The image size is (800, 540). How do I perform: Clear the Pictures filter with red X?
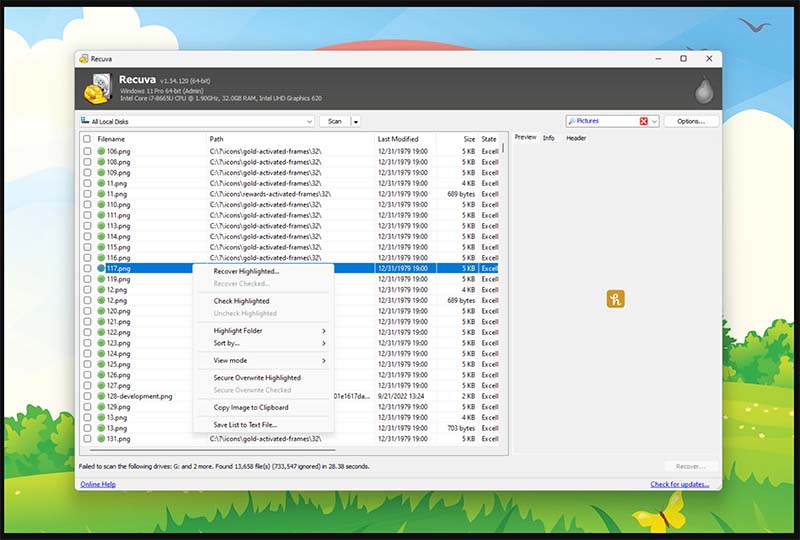(x=644, y=121)
